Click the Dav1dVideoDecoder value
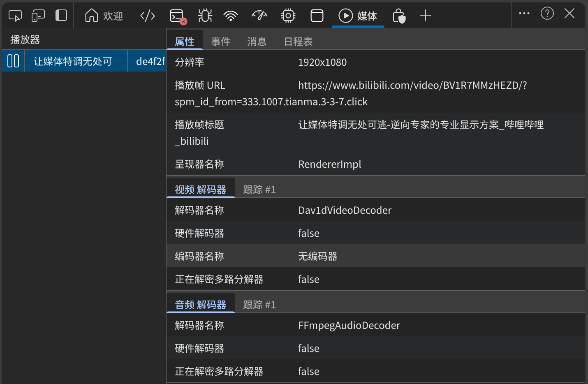This screenshot has height=384, width=588. pos(345,210)
